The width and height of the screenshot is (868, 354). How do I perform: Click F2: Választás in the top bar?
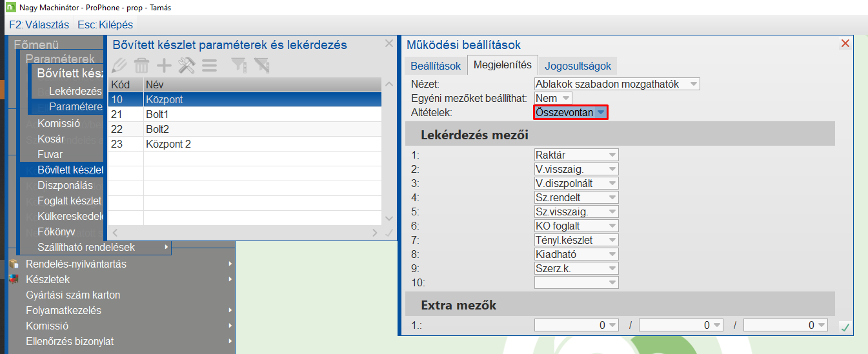point(39,25)
